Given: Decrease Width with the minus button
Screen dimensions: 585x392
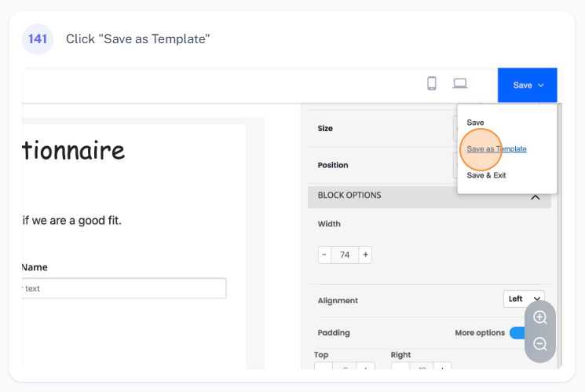Looking at the screenshot, I should click(324, 255).
